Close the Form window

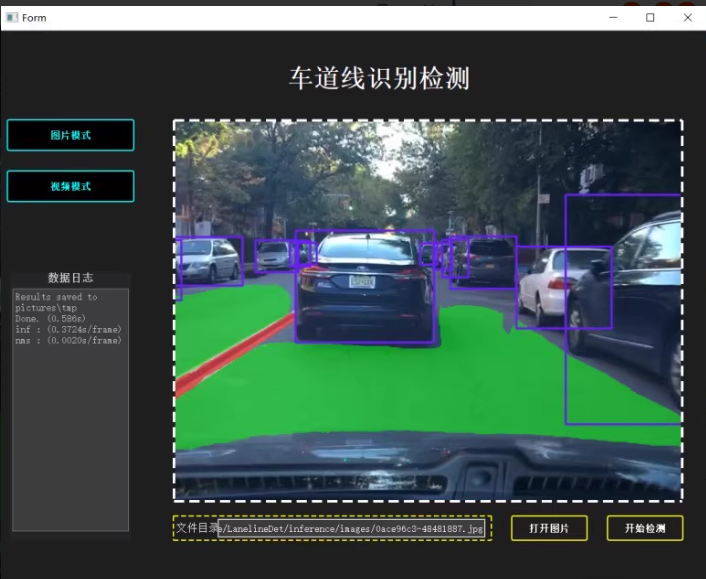688,18
